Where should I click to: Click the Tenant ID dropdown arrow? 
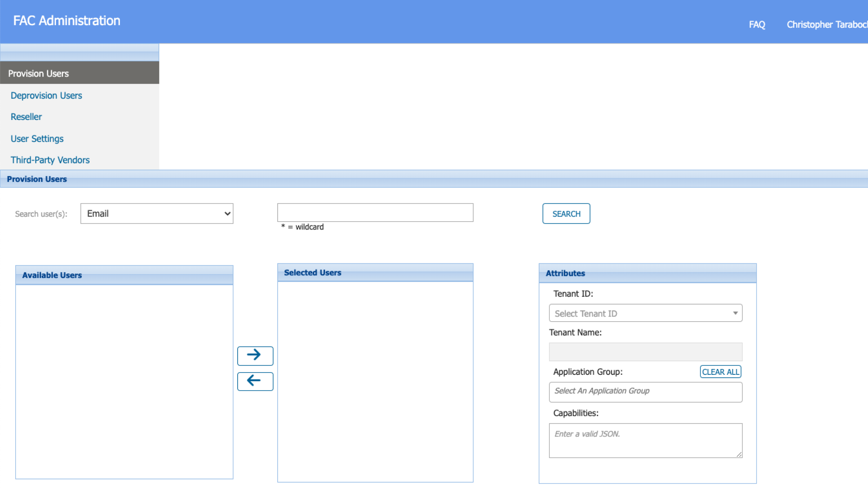(735, 313)
